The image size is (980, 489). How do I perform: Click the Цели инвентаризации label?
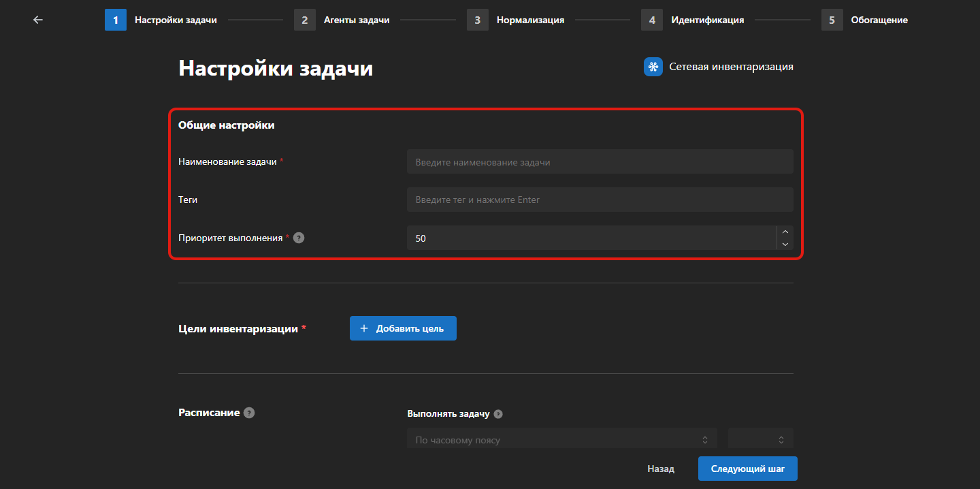point(238,328)
